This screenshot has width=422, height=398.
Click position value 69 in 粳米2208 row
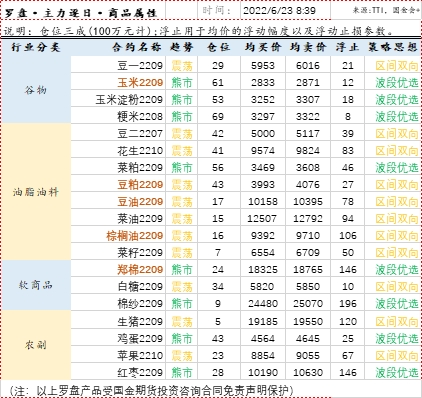(218, 117)
